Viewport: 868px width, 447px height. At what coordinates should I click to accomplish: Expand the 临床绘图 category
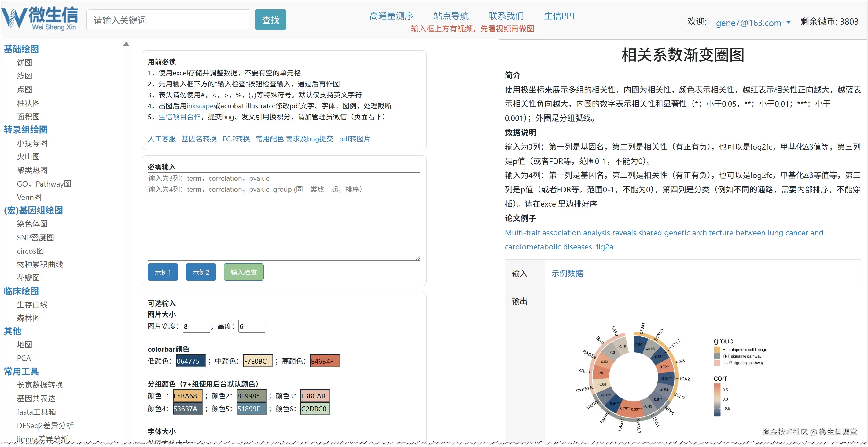[21, 291]
